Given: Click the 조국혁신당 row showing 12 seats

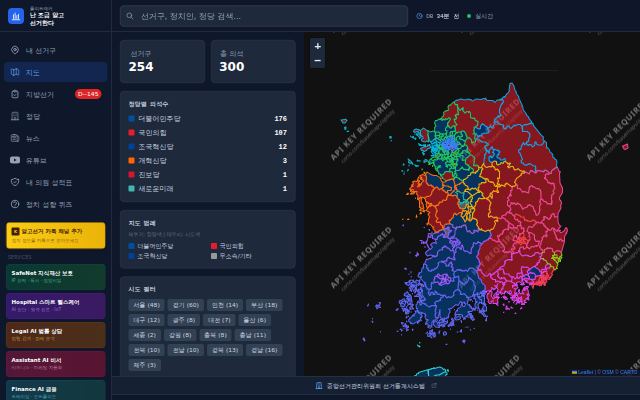Looking at the screenshot, I should [x=208, y=147].
